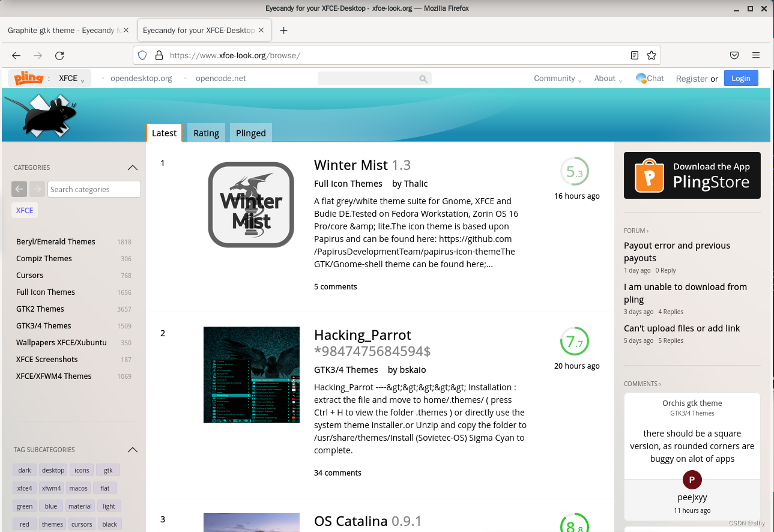Collapse the Tag Subcategories chevron
Viewport: 774px width, 532px height.
pyautogui.click(x=133, y=450)
